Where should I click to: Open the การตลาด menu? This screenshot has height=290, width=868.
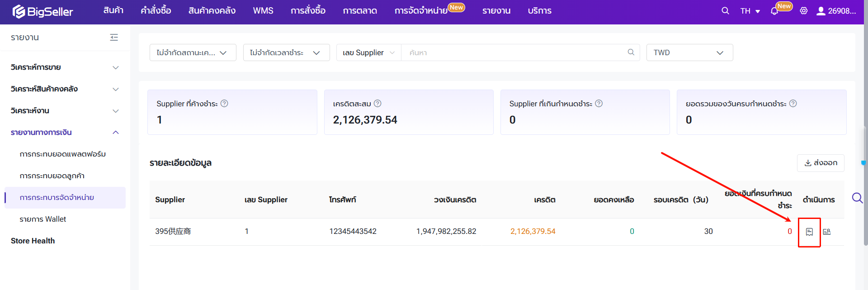point(359,11)
